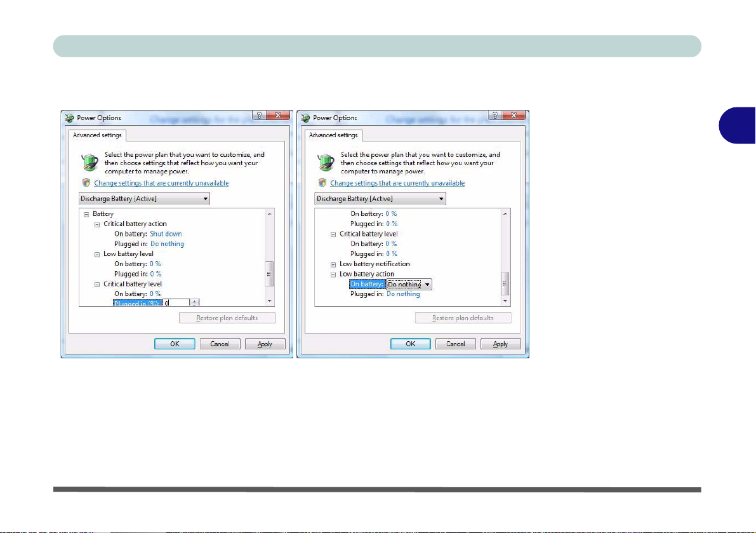
Task: Click the Plugged in (%) spinner arrows
Action: tap(194, 302)
